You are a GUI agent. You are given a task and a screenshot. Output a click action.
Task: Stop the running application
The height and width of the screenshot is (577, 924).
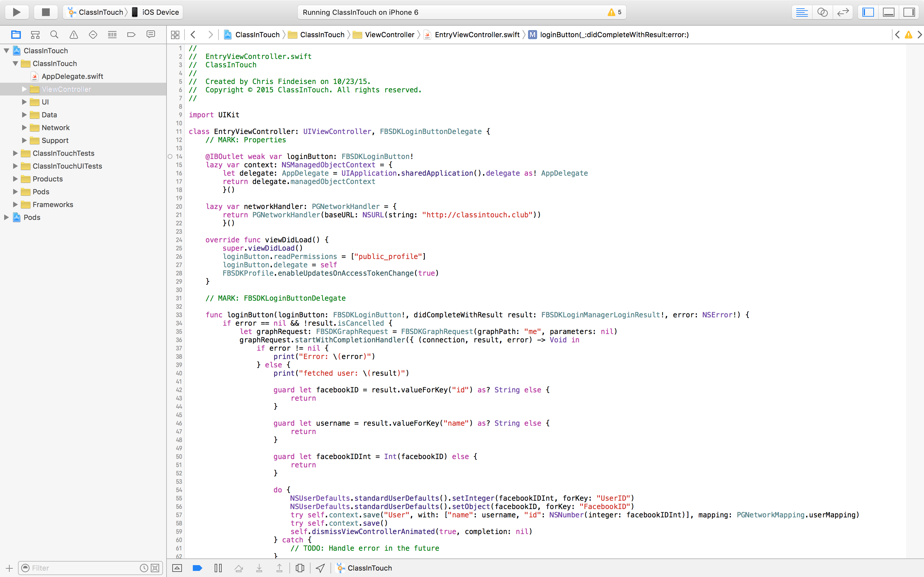(46, 12)
